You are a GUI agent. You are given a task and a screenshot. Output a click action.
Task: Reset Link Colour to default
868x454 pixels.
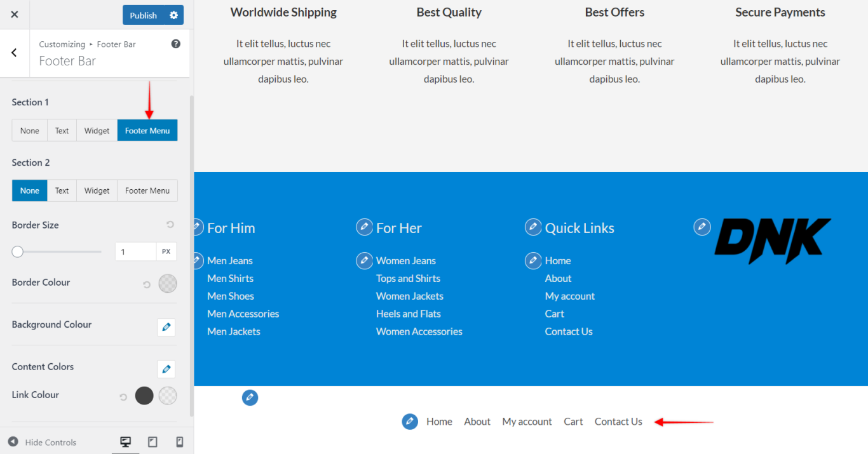[123, 397]
